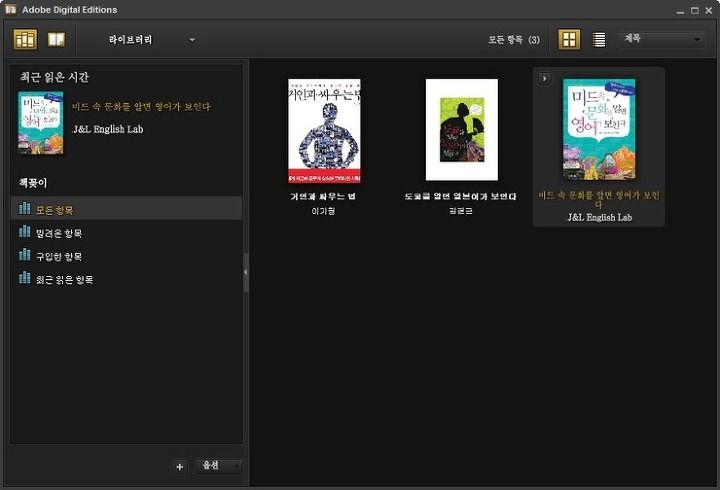Image resolution: width=720 pixels, height=490 pixels.
Task: Click J&L English Lab in recent panel
Action: click(x=108, y=129)
